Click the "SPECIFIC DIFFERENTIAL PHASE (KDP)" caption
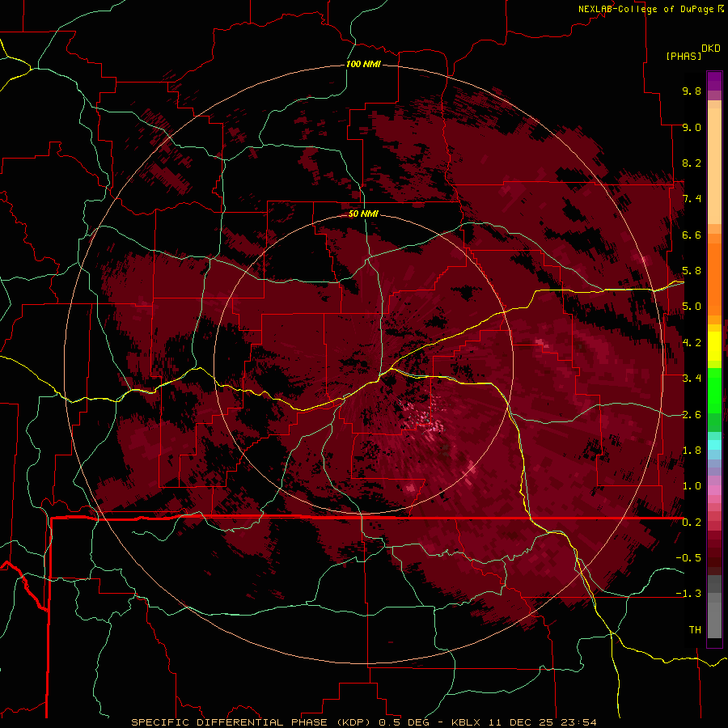The width and height of the screenshot is (728, 728). pyautogui.click(x=252, y=722)
